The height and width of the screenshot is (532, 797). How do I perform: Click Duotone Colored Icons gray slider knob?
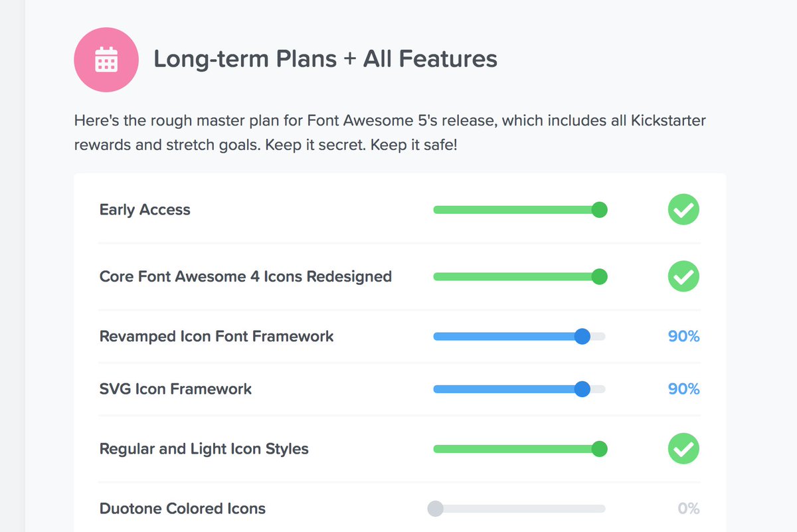coord(435,509)
